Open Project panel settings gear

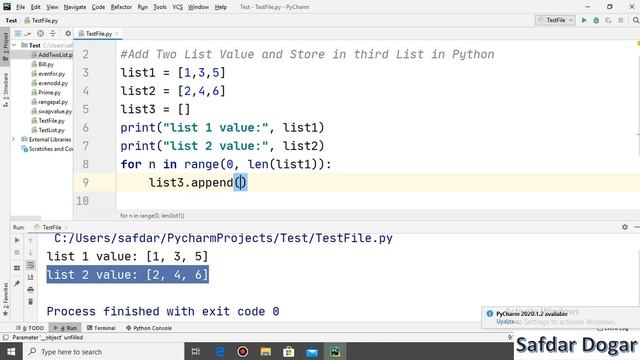[x=68, y=33]
